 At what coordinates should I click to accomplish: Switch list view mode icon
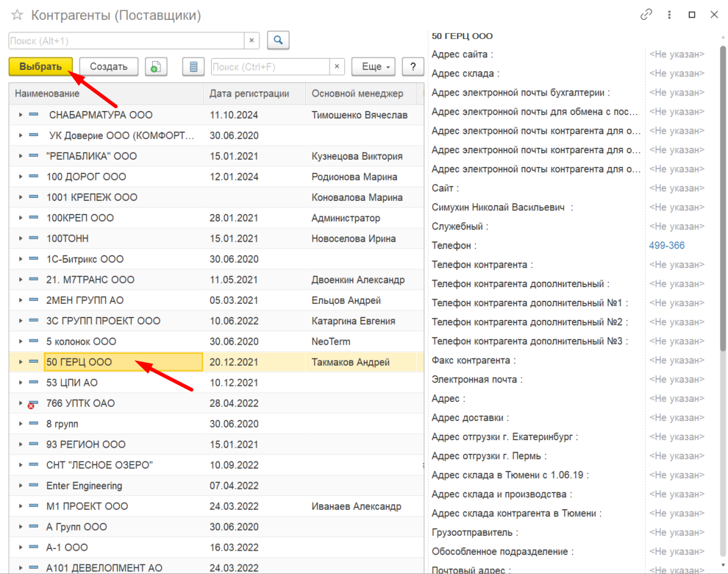193,66
